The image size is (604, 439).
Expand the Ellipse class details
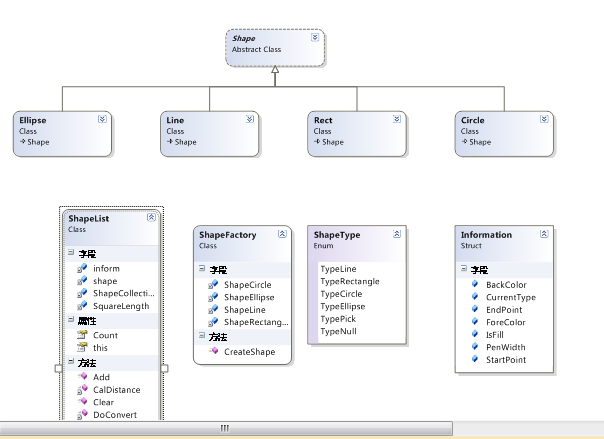(102, 119)
